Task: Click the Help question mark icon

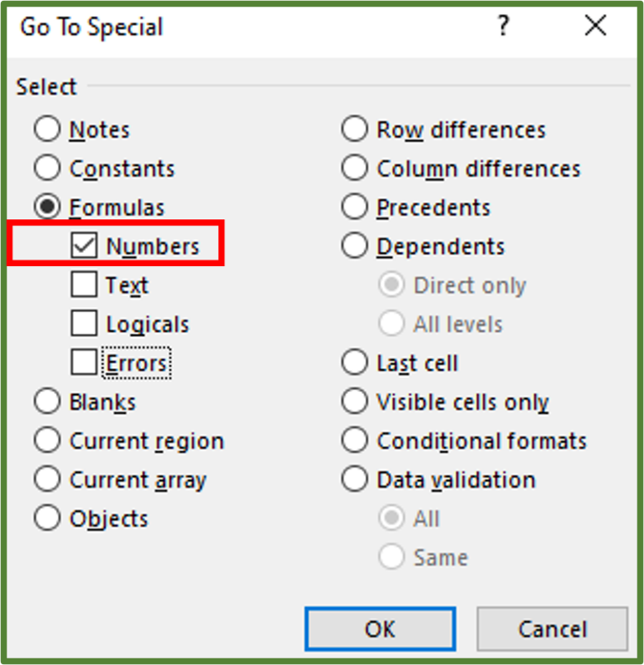Action: (504, 27)
